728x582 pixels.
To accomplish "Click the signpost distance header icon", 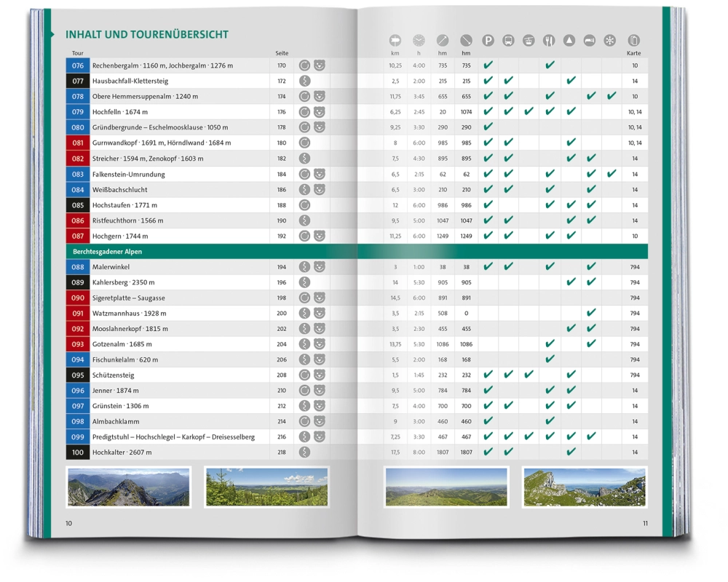I will 395,41.
